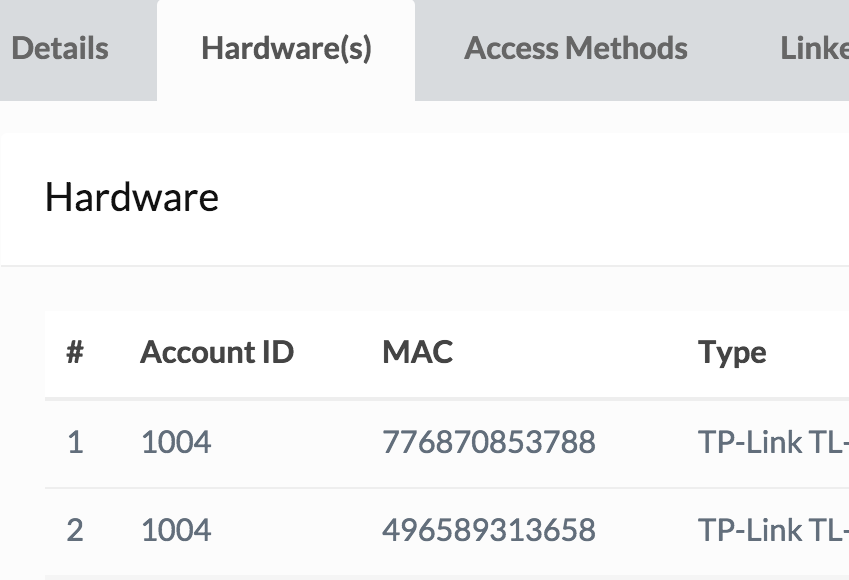Sort table by Account ID column

point(217,352)
